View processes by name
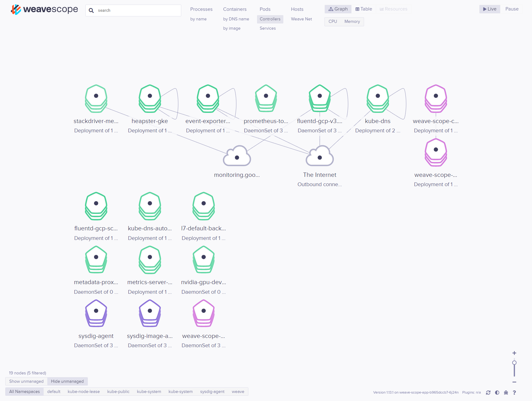This screenshot has height=401, width=532. pyautogui.click(x=198, y=19)
